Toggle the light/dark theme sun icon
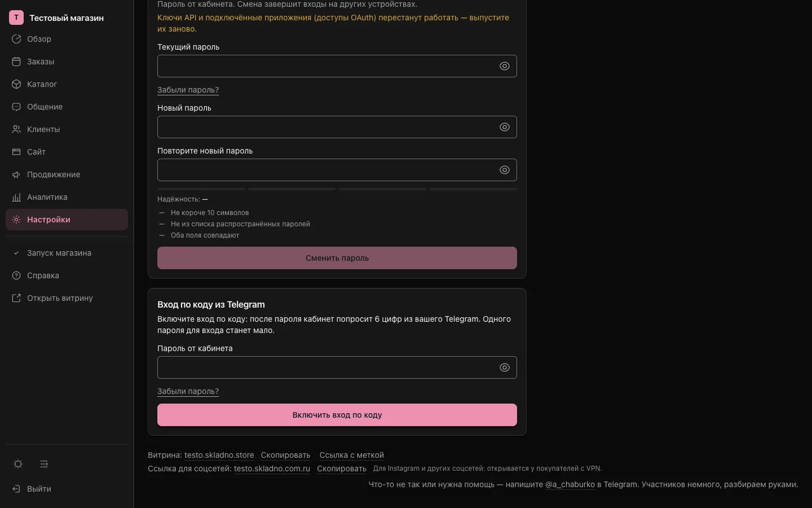 (18, 464)
